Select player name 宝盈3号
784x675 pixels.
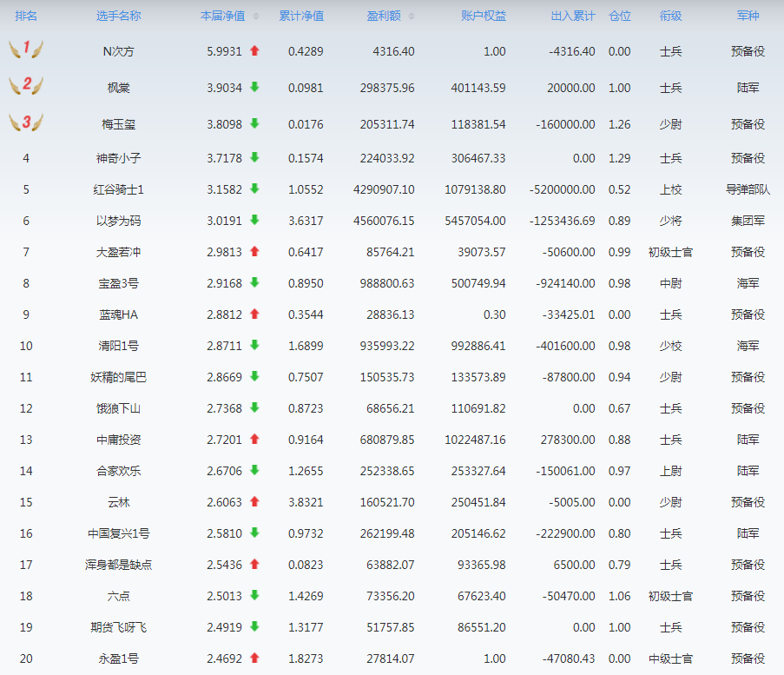click(x=118, y=283)
